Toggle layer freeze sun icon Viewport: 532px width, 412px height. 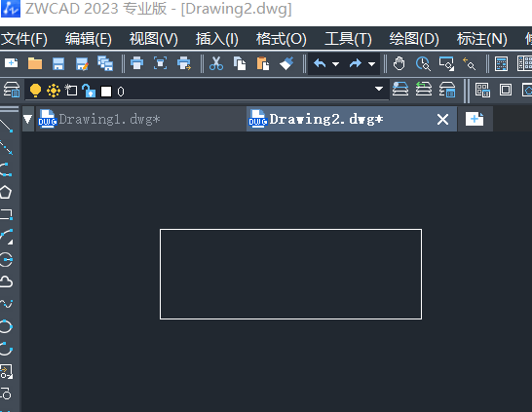click(x=54, y=91)
